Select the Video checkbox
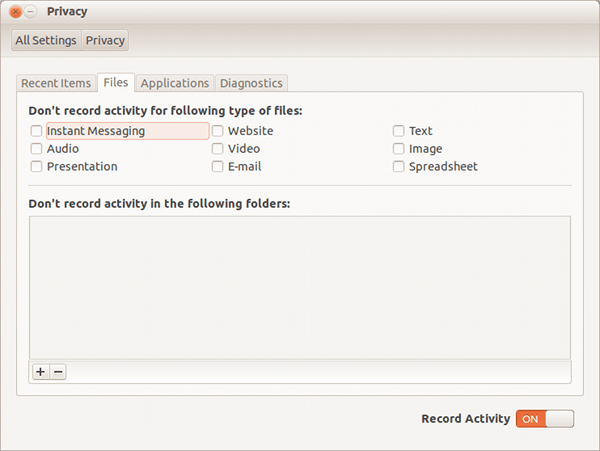Viewport: 600px width, 451px height. [x=217, y=148]
